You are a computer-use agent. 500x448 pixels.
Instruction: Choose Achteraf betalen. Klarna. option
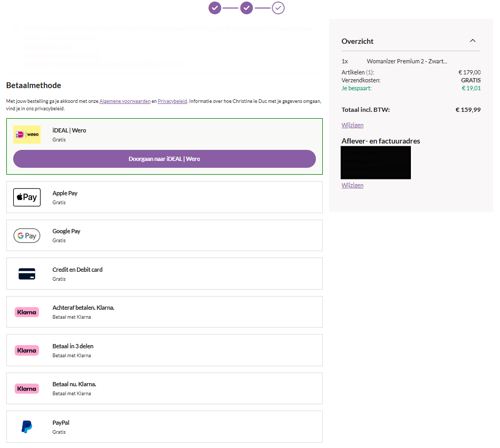[x=165, y=312]
